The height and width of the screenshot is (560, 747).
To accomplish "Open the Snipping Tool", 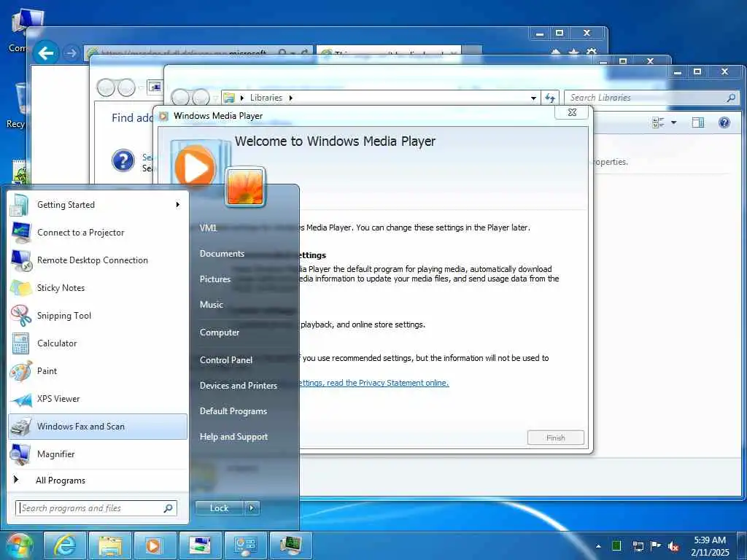I will click(98, 315).
